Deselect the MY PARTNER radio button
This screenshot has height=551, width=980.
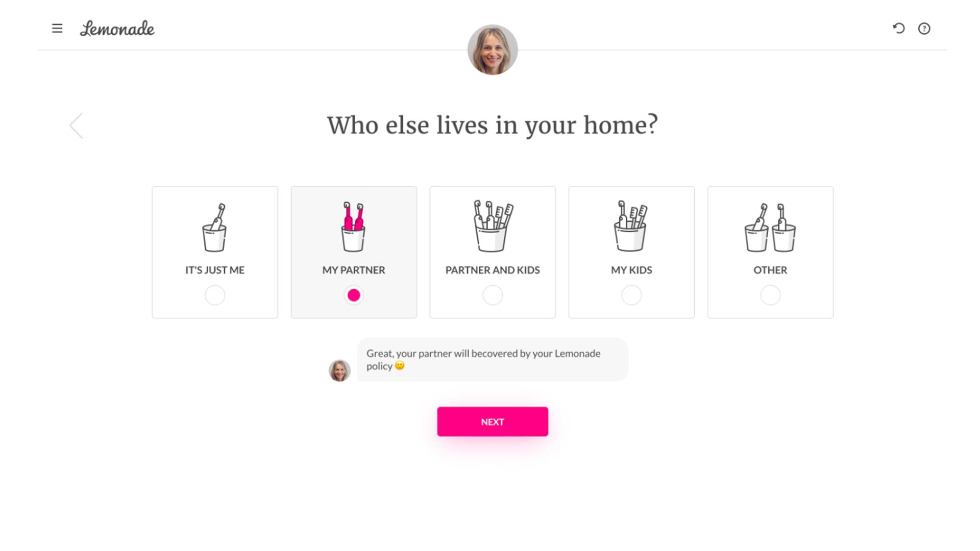(354, 295)
